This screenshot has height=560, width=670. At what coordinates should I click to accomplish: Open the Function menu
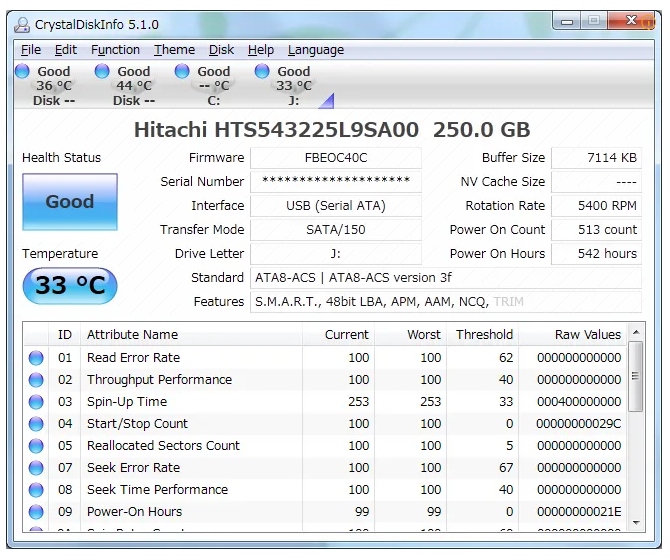click(115, 50)
